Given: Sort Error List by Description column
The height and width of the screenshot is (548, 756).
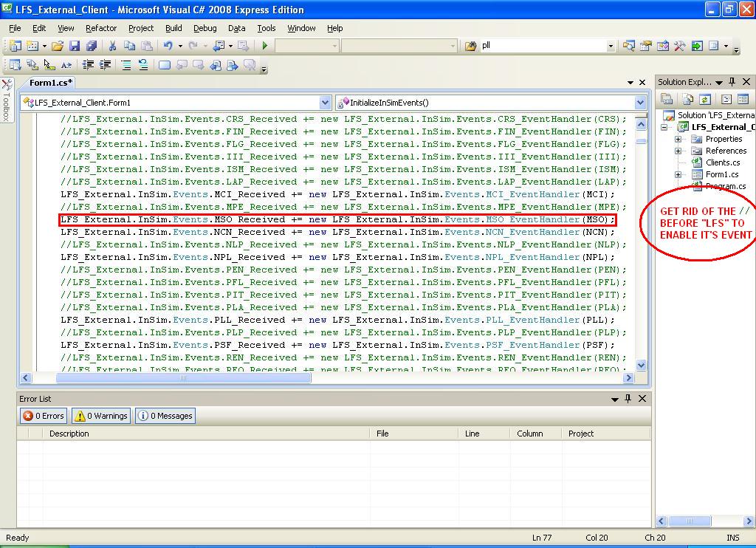Looking at the screenshot, I should [206, 434].
